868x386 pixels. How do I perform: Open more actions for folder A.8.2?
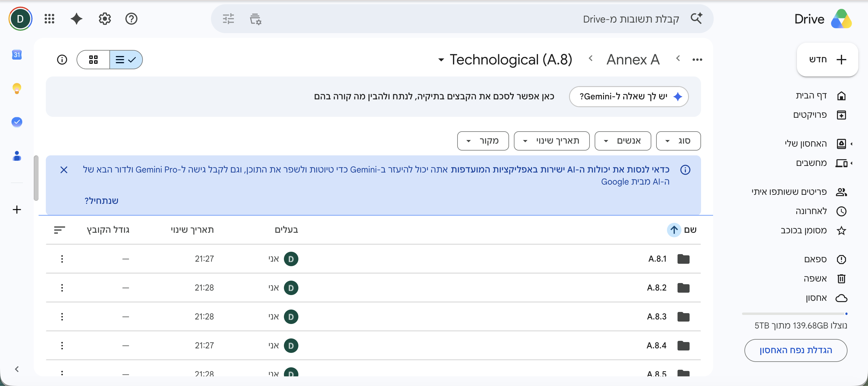pos(62,288)
